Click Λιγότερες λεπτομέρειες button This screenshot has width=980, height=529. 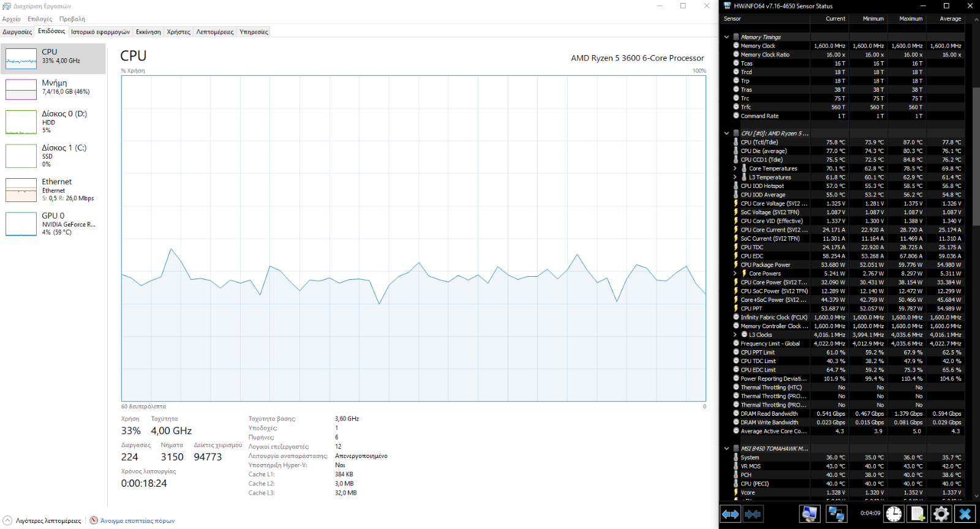pos(43,521)
